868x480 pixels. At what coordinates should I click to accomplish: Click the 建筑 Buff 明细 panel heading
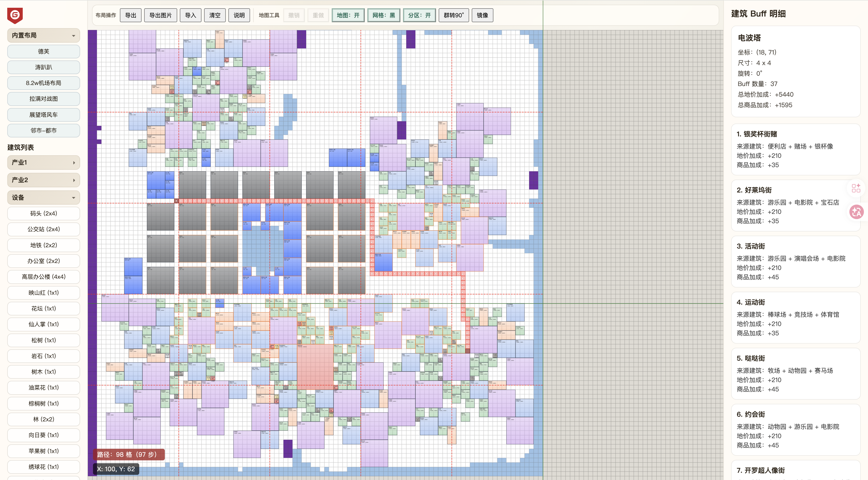[x=758, y=13]
